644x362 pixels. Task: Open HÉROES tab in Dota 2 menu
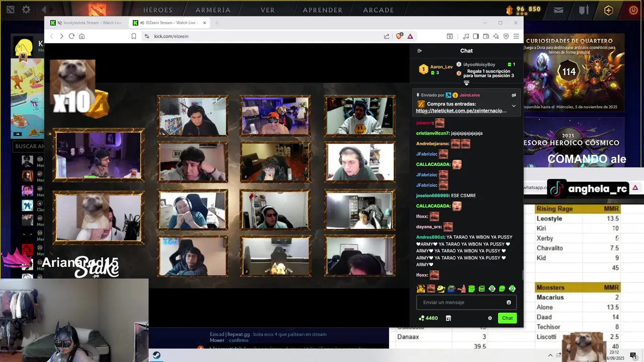[x=157, y=10]
